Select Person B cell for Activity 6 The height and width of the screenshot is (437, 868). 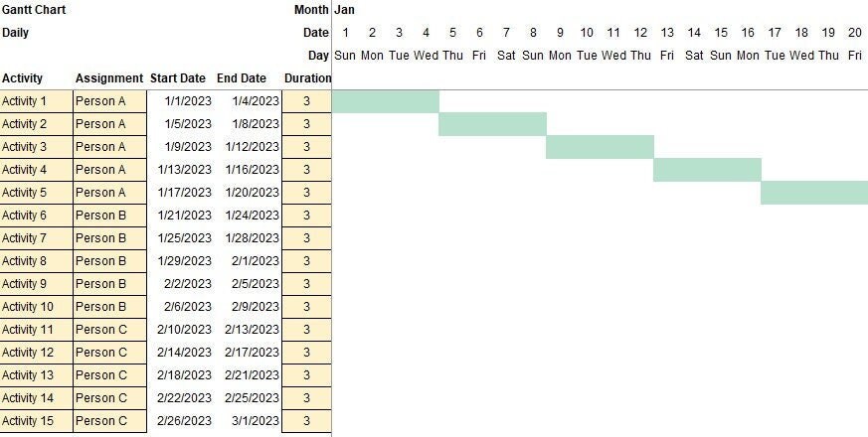click(x=110, y=216)
